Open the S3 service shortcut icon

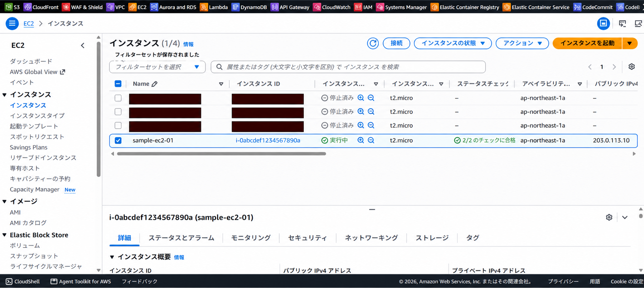(9, 7)
